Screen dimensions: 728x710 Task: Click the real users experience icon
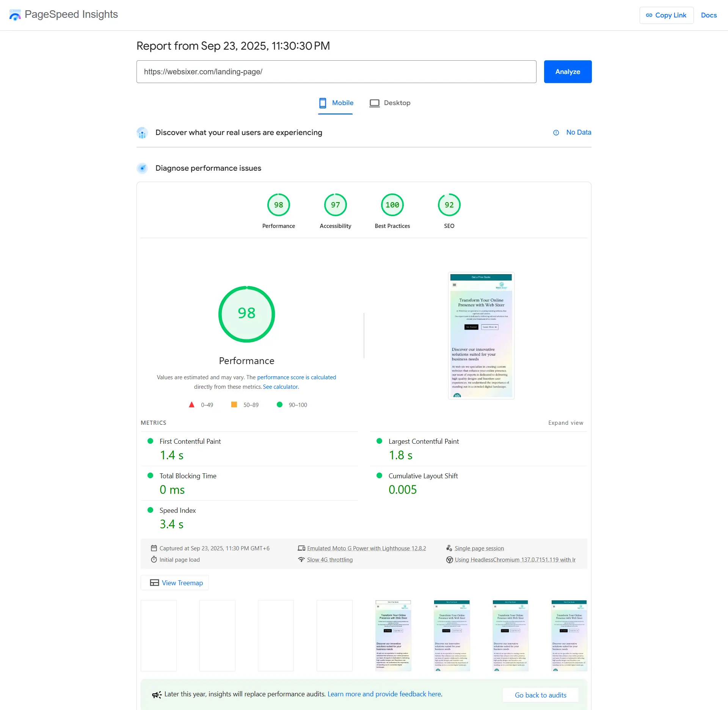tap(142, 133)
